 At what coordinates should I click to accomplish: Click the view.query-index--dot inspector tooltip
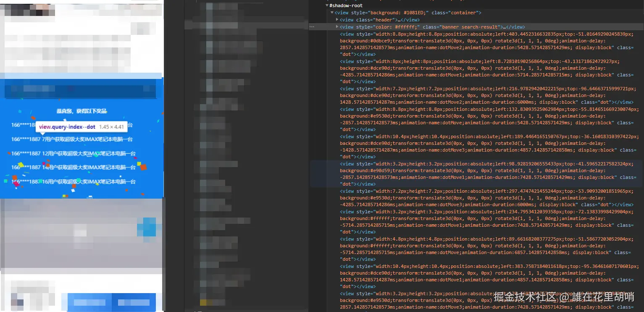[81, 126]
